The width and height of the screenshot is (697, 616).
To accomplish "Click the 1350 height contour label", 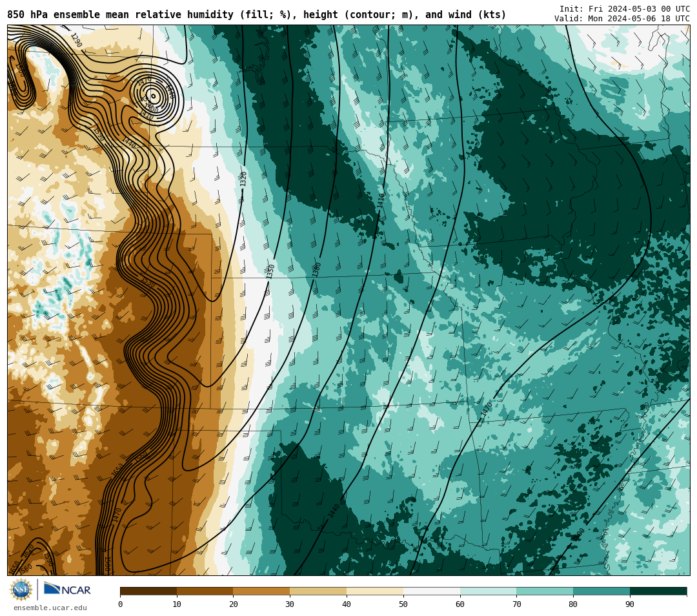I will (x=270, y=272).
